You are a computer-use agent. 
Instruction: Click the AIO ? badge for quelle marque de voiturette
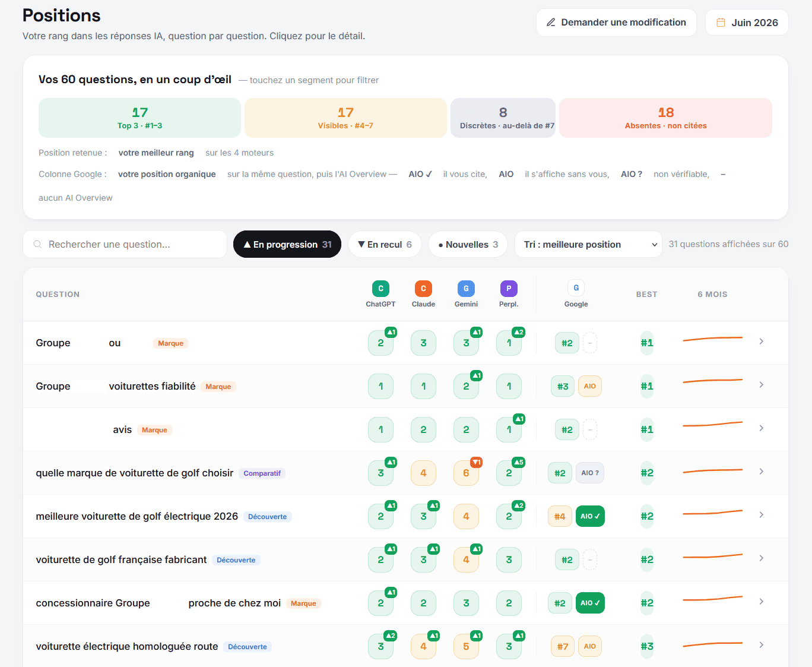590,473
